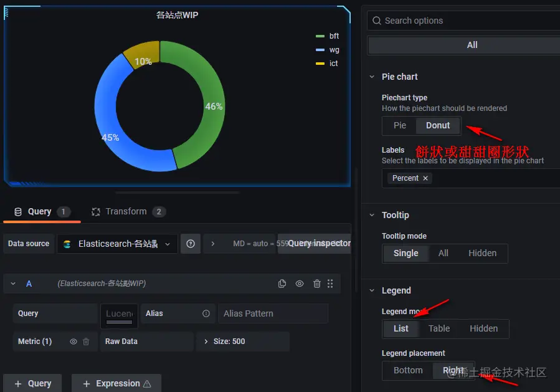Click the yellow ict legend color

pos(320,64)
